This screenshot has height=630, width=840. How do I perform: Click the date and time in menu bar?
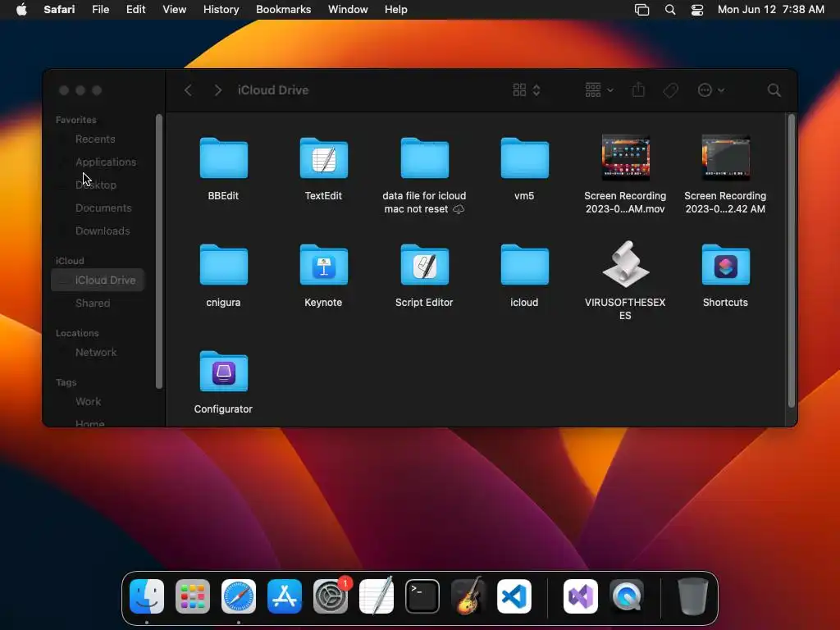(x=770, y=10)
